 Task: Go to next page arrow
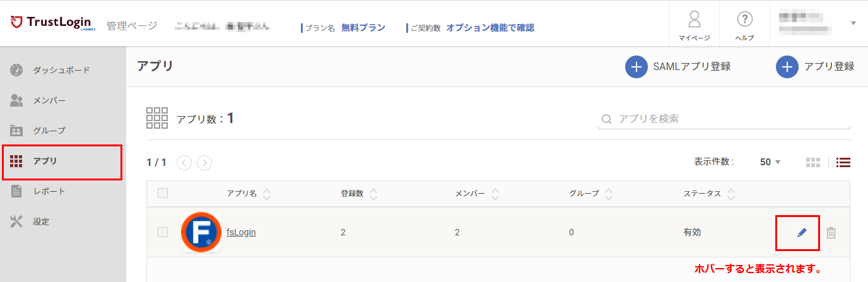(x=204, y=163)
